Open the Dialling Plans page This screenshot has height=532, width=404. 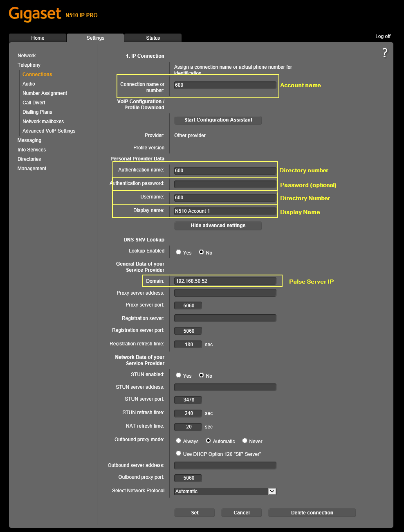click(x=37, y=112)
